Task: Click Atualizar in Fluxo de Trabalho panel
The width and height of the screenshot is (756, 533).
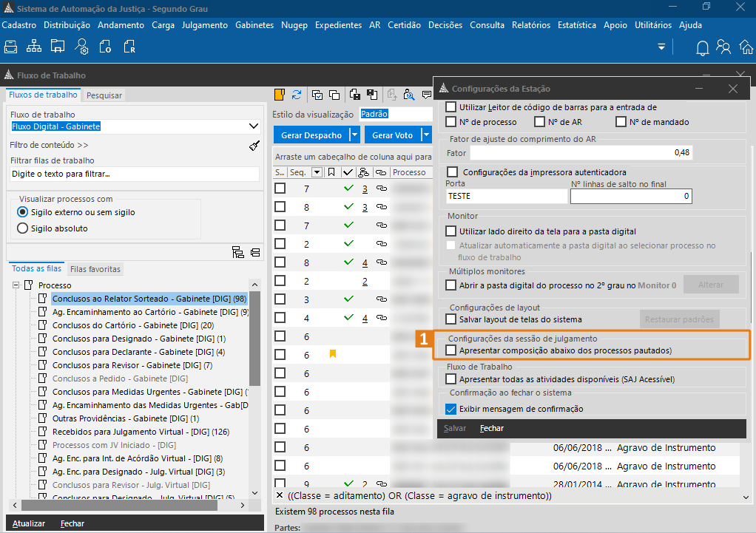Action: 28,523
